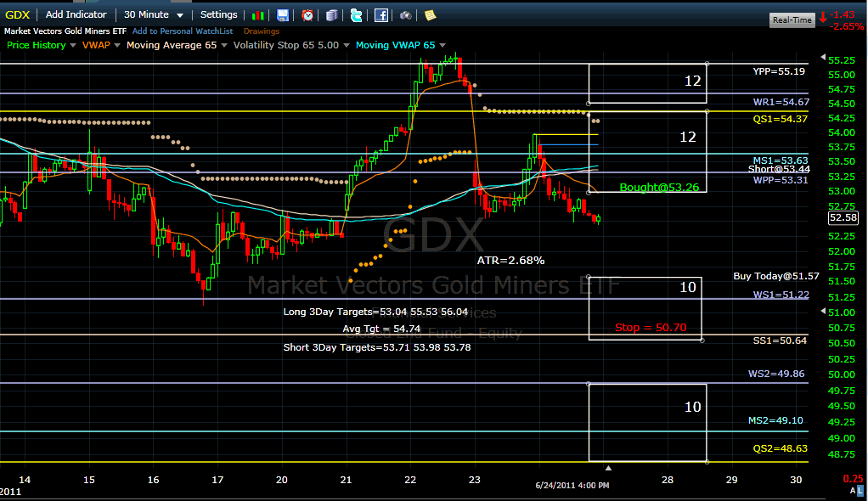Open the Drawings link
This screenshot has height=501, width=868.
pos(262,31)
